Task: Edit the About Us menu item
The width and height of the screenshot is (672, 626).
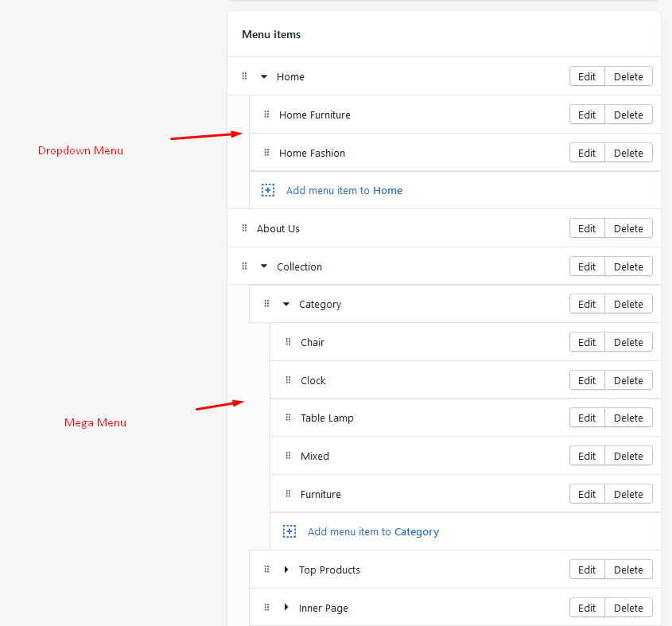Action: coord(587,228)
